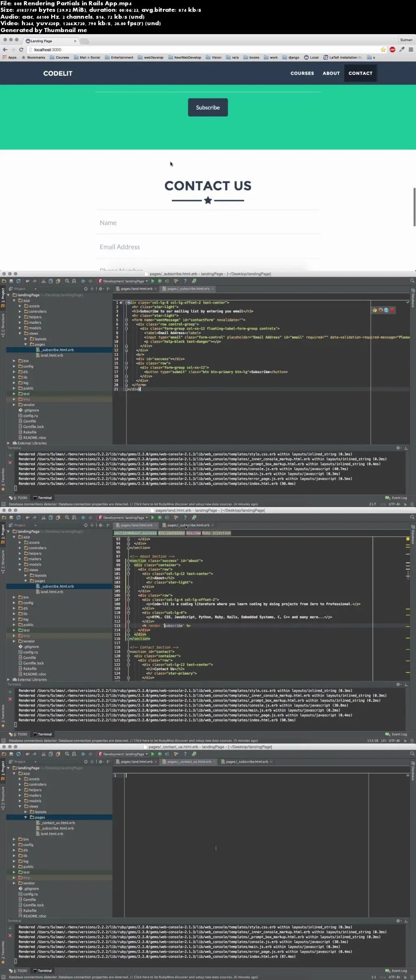Image resolution: width=416 pixels, height=980 pixels.
Task: Click Run button in _subscribe.html.erb window toolbar
Action: pos(153,281)
